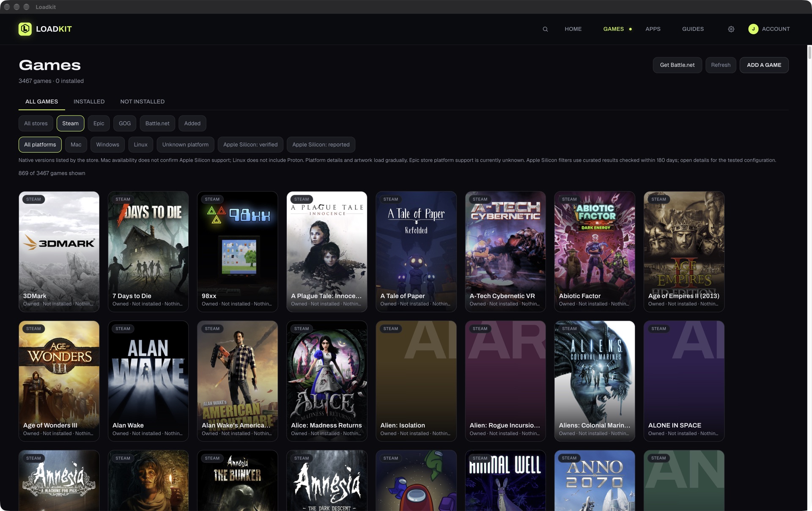Switch to the INSTALLED tab

pos(89,102)
